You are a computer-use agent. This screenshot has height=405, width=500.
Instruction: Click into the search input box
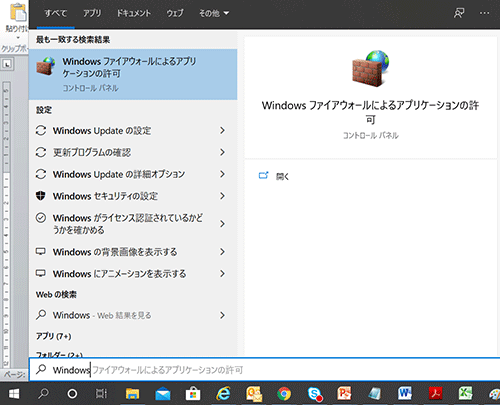(x=265, y=370)
